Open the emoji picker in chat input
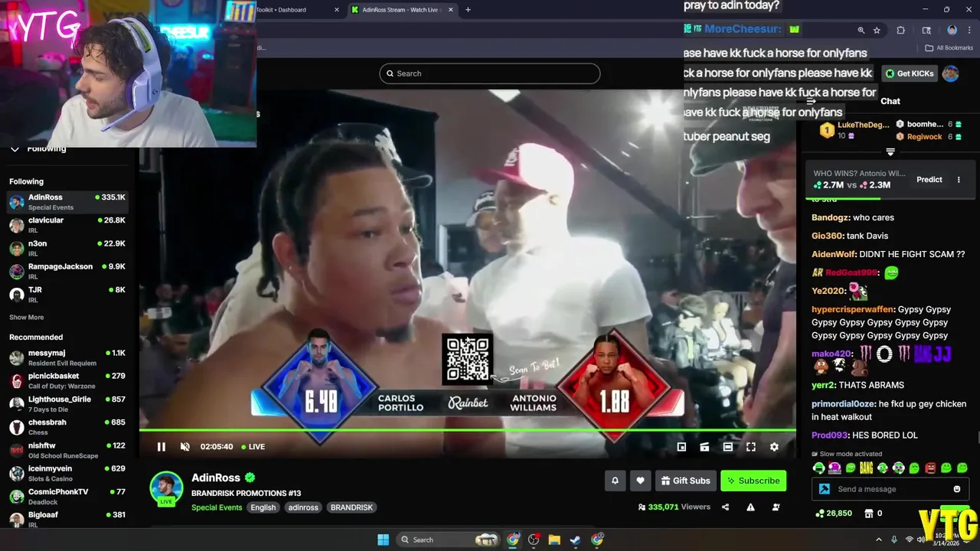 [956, 489]
